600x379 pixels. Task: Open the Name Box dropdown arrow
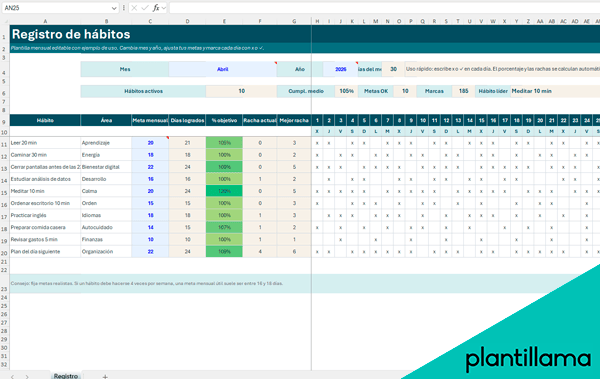(x=114, y=8)
